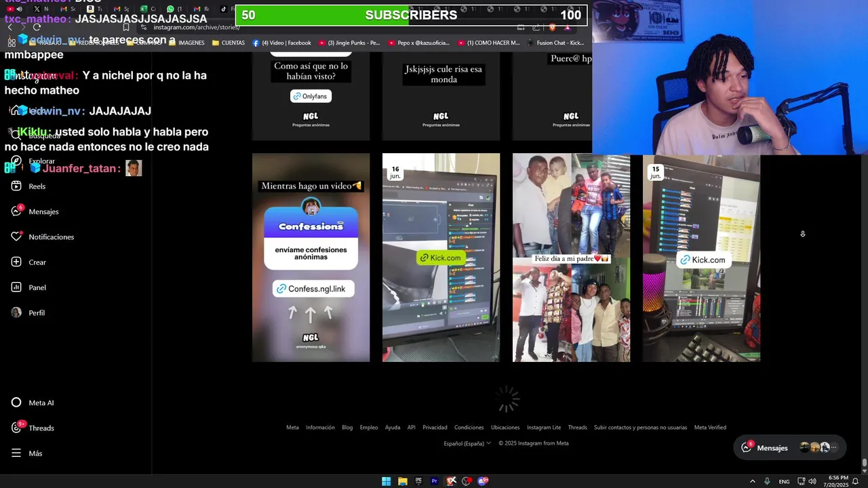Viewport: 868px width, 488px height.
Task: Click the Privacidad footer link
Action: pos(435,428)
